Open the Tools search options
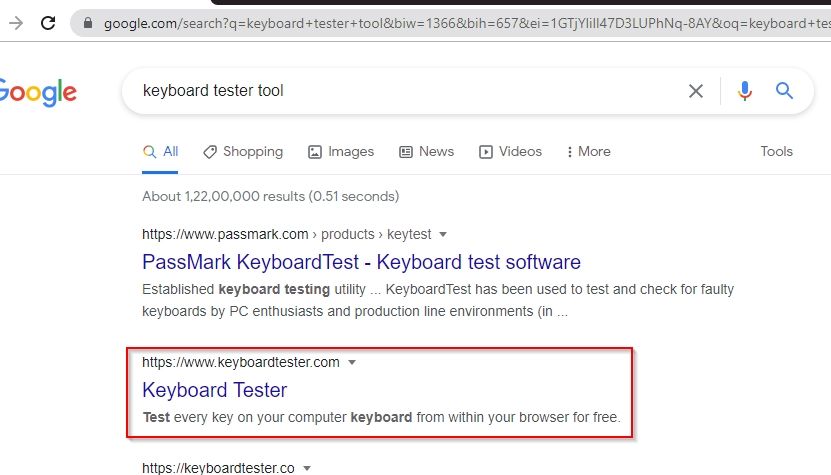 [776, 152]
